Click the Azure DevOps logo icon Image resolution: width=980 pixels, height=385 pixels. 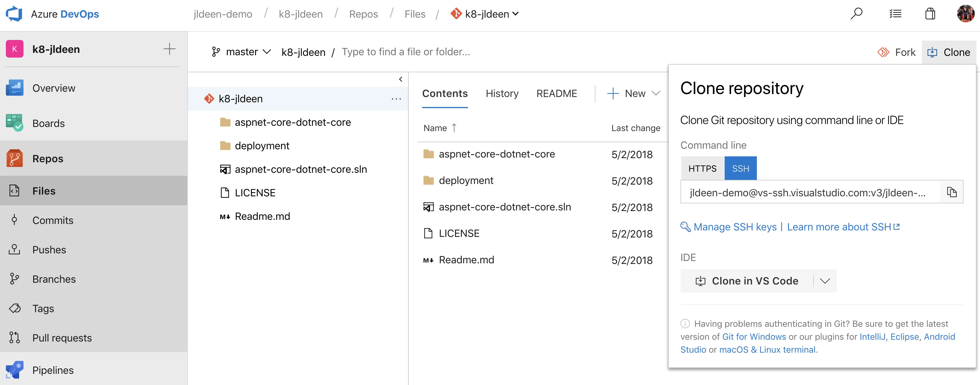(x=14, y=14)
